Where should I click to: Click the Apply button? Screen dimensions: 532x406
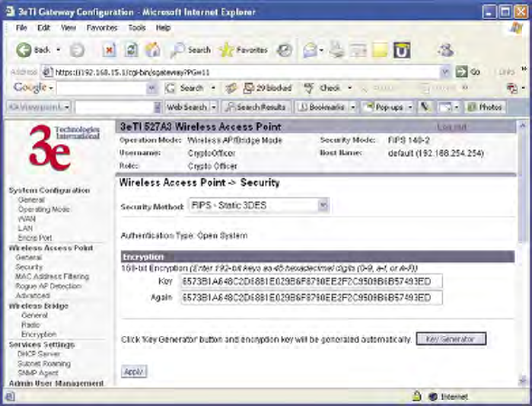134,372
